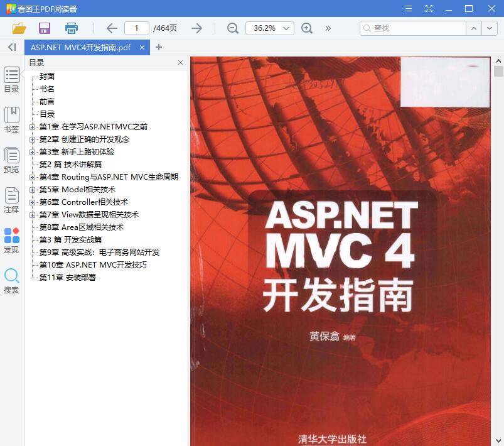Go to the next page arrow
The width and height of the screenshot is (504, 446).
196,28
